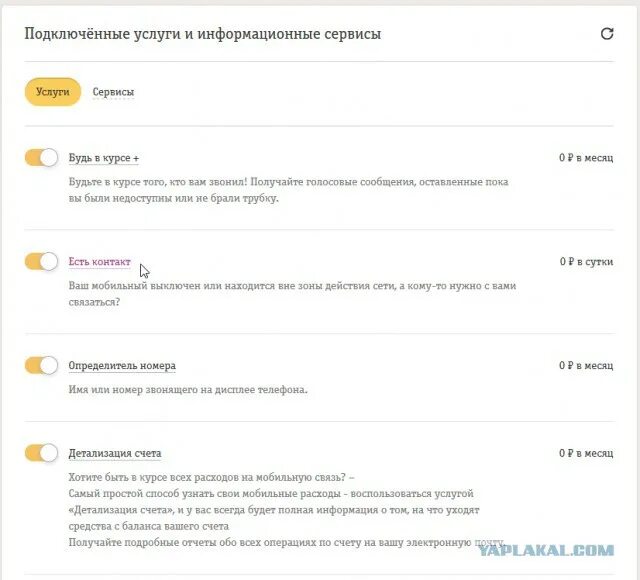This screenshot has width=640, height=580.
Task: Disable the Детализация счета toggle
Action: pos(41,453)
